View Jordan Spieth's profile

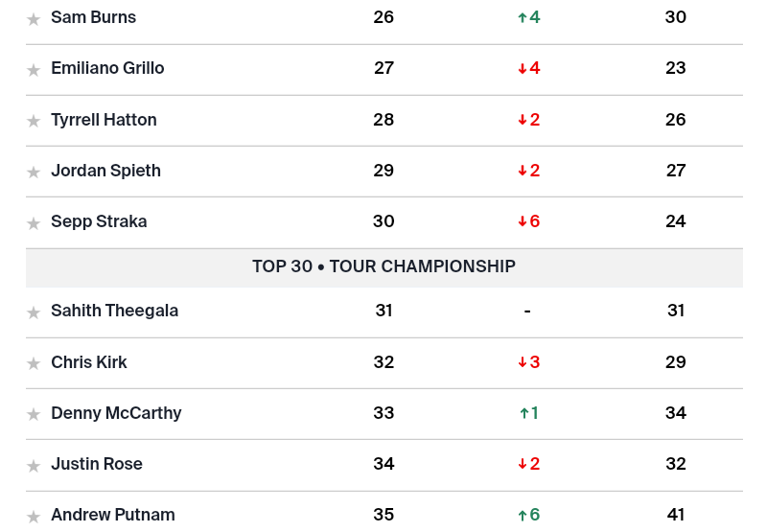(x=105, y=171)
